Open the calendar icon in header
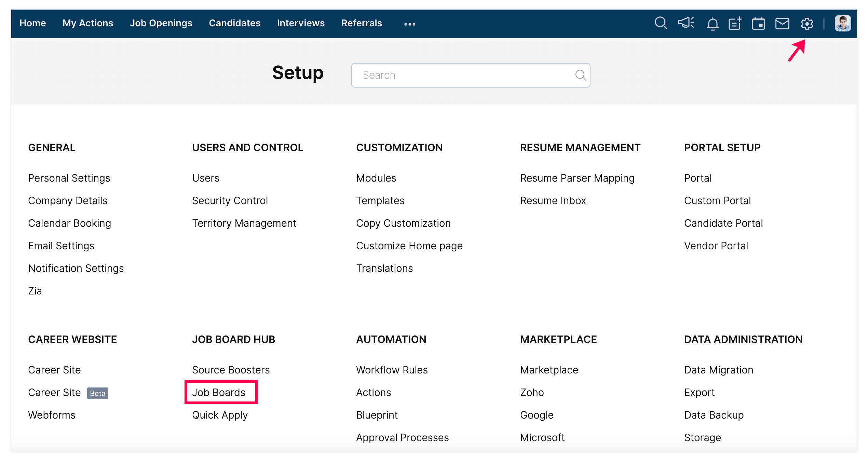The image size is (868, 461). 758,24
